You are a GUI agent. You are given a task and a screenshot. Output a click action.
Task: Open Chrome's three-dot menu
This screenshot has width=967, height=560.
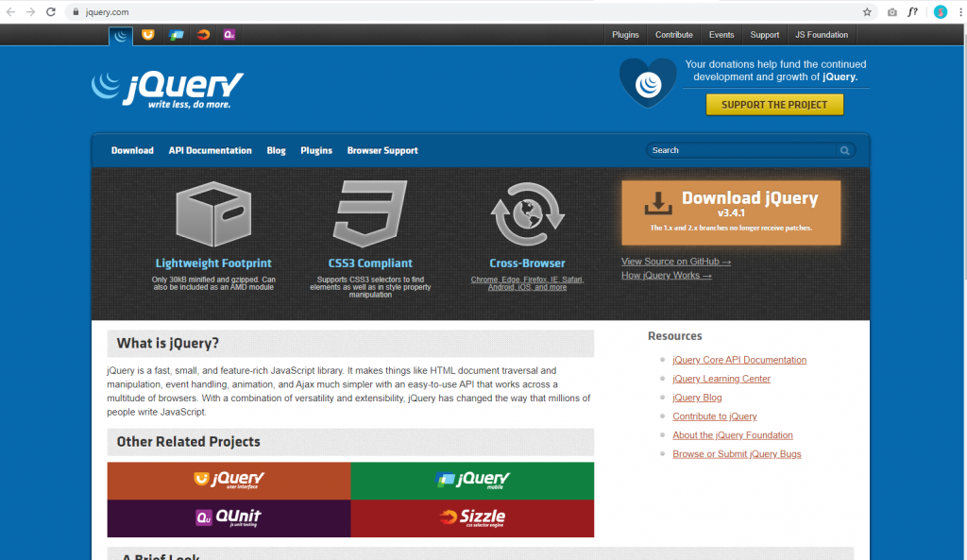coord(960,11)
